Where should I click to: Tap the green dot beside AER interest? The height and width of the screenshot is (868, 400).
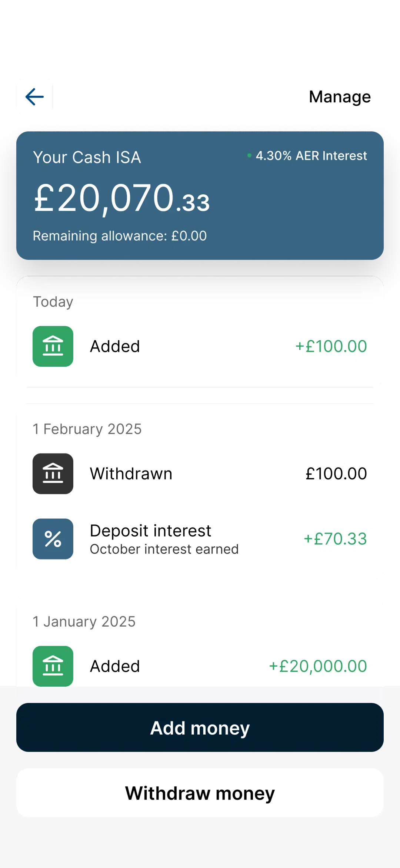pos(249,155)
